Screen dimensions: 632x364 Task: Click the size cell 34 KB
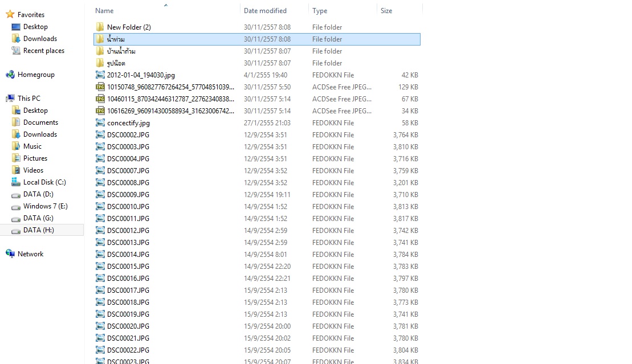pos(410,111)
